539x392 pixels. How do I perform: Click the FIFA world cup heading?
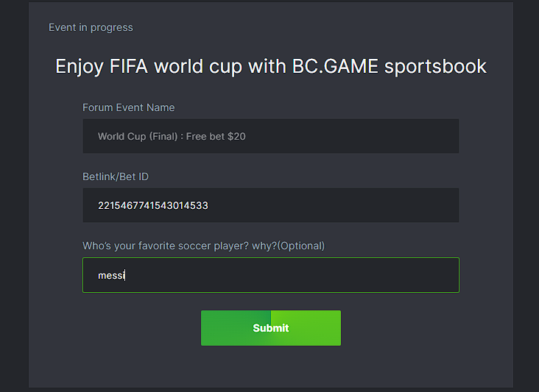coord(270,66)
